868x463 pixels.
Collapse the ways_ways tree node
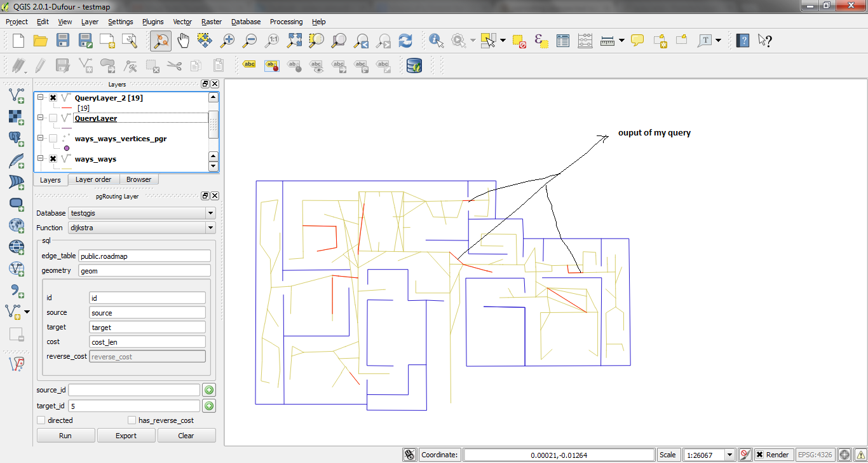(41, 159)
